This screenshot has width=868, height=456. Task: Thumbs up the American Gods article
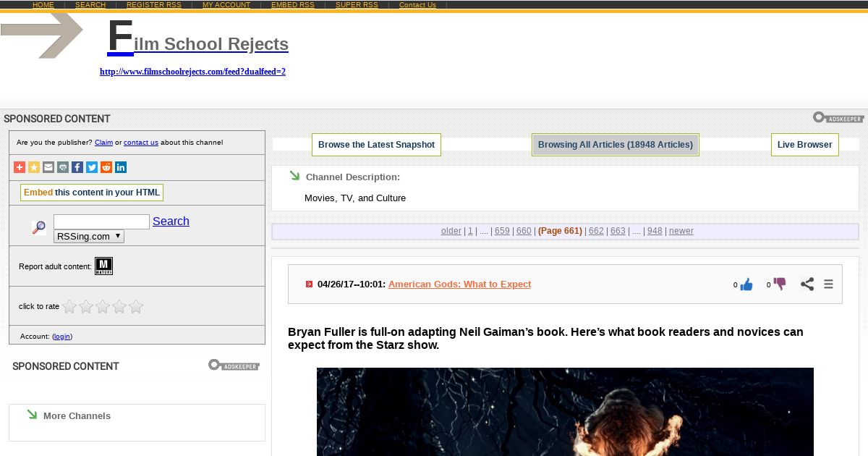pos(746,284)
